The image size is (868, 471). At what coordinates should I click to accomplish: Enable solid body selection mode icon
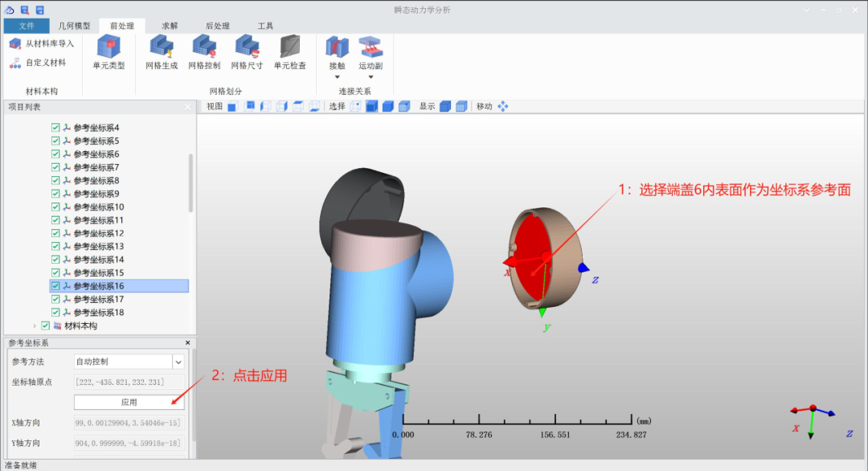pos(388,106)
